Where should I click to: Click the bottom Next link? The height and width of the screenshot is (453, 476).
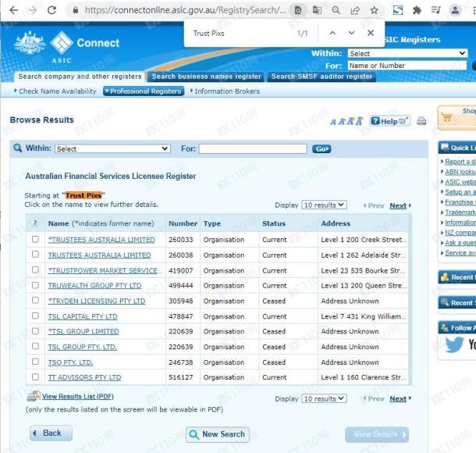pyautogui.click(x=398, y=399)
